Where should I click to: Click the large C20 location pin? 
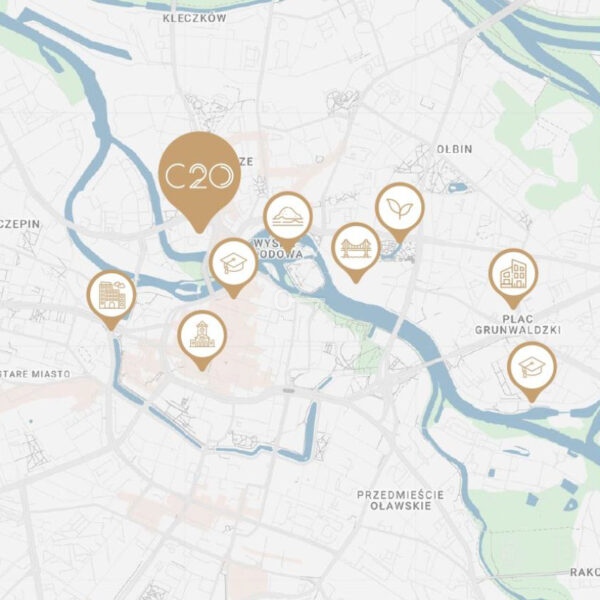point(199,180)
